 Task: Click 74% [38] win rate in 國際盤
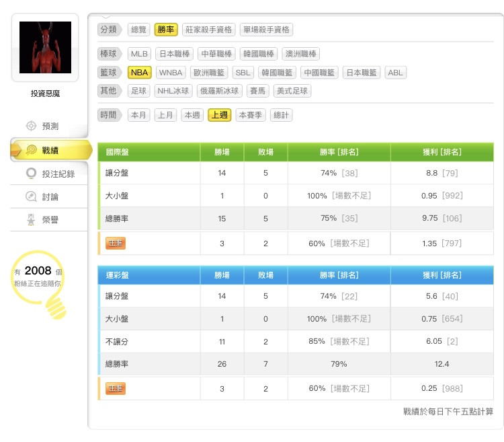click(x=339, y=173)
